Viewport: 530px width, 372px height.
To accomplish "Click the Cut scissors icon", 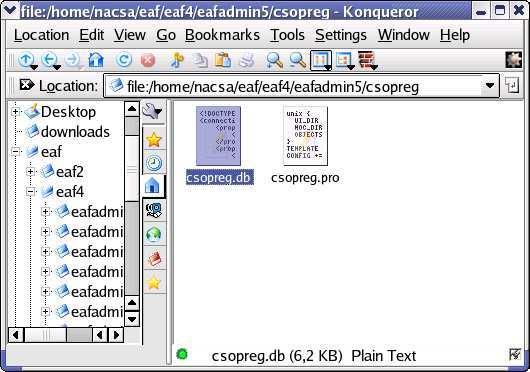I will [176, 60].
